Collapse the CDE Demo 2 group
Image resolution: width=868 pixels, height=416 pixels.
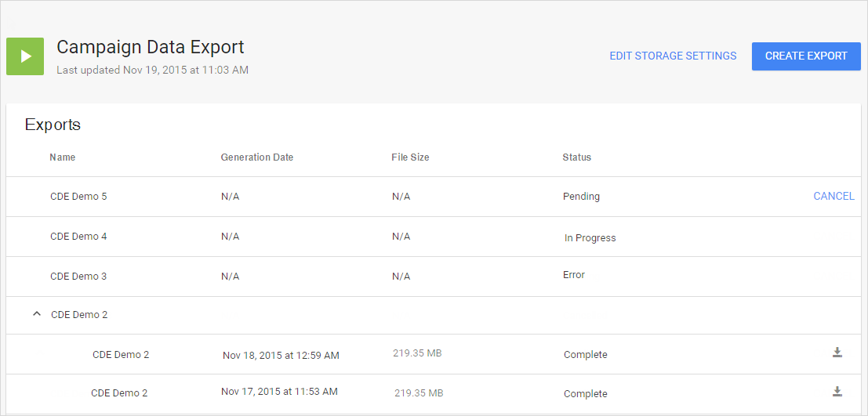pyautogui.click(x=36, y=314)
